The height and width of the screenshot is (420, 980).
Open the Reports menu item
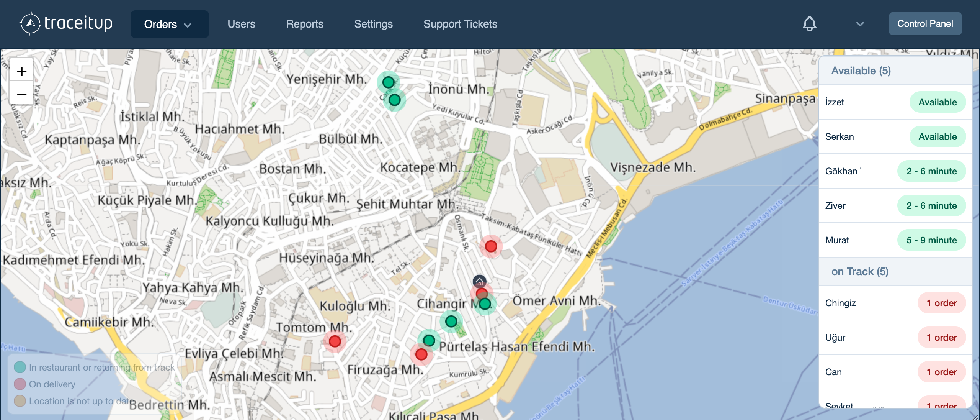coord(305,24)
